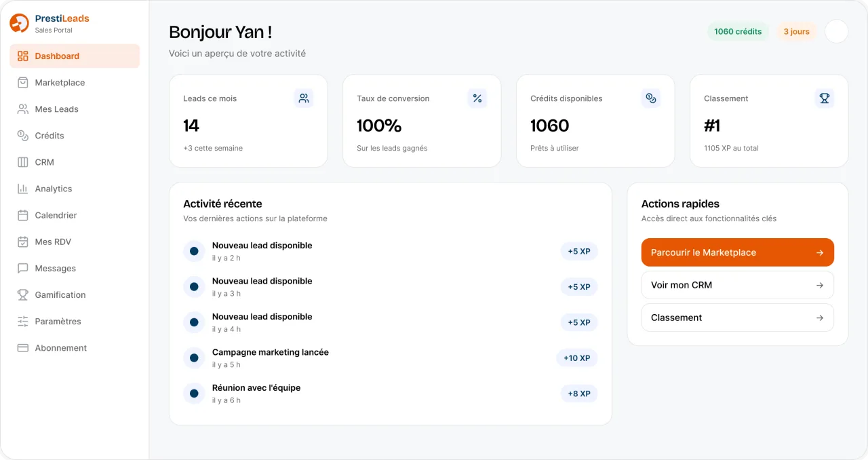
Task: Click the Gamification trophy icon in sidebar
Action: (23, 294)
